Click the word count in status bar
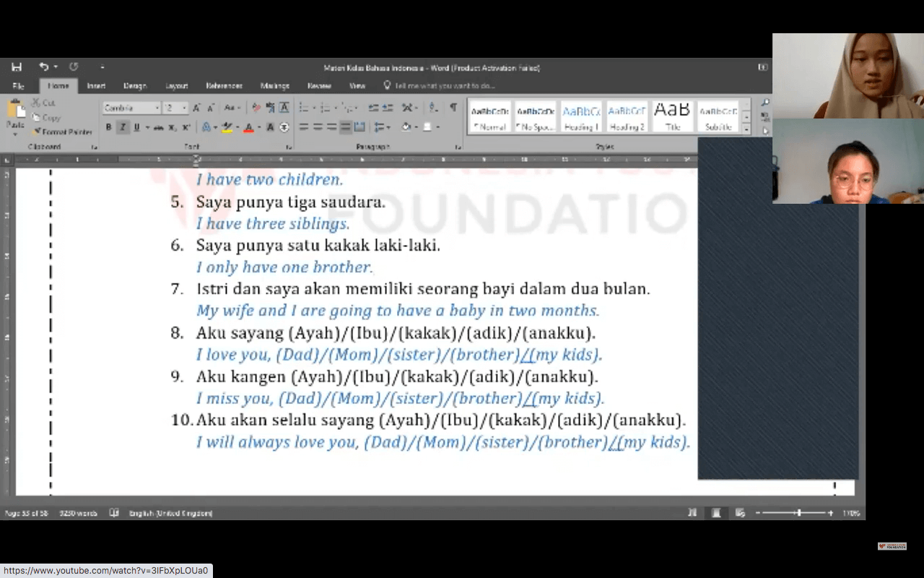The height and width of the screenshot is (578, 924). pos(78,513)
